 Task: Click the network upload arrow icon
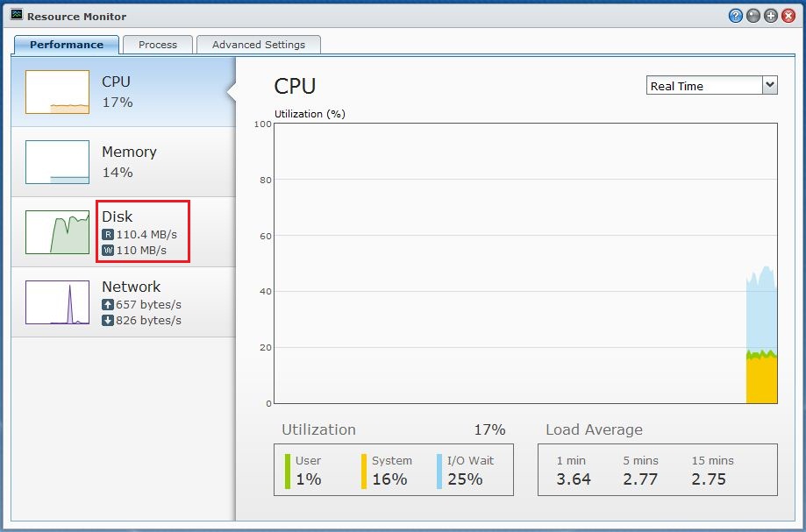point(108,305)
